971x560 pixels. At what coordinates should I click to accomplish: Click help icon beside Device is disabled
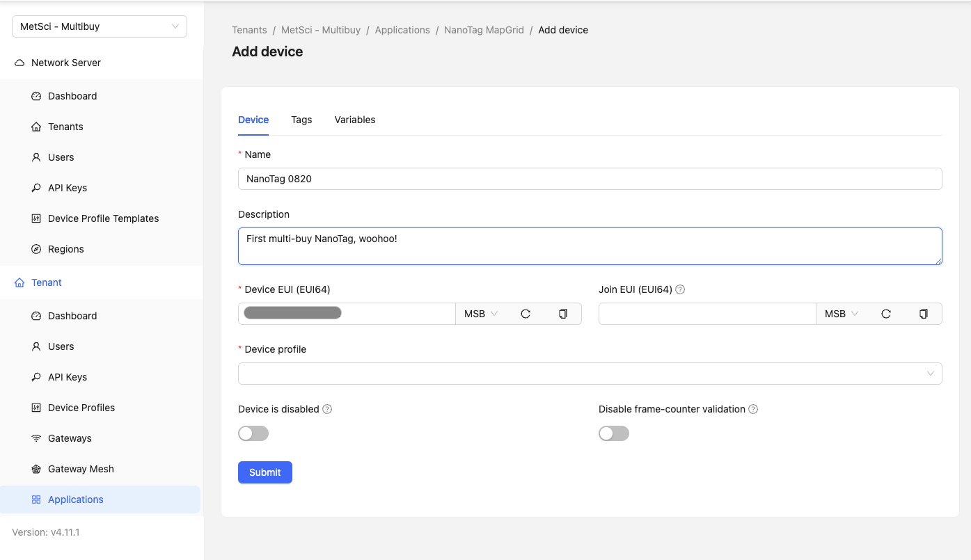[327, 409]
